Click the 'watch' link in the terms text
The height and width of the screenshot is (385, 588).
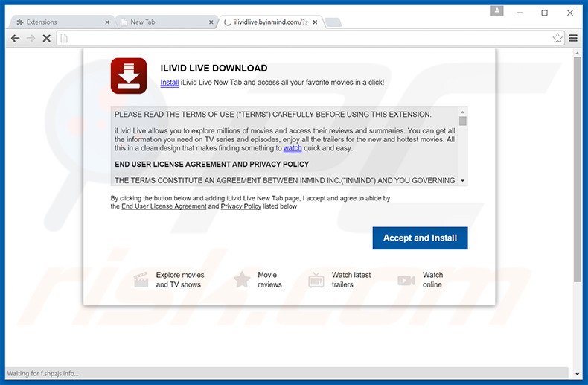coord(293,148)
